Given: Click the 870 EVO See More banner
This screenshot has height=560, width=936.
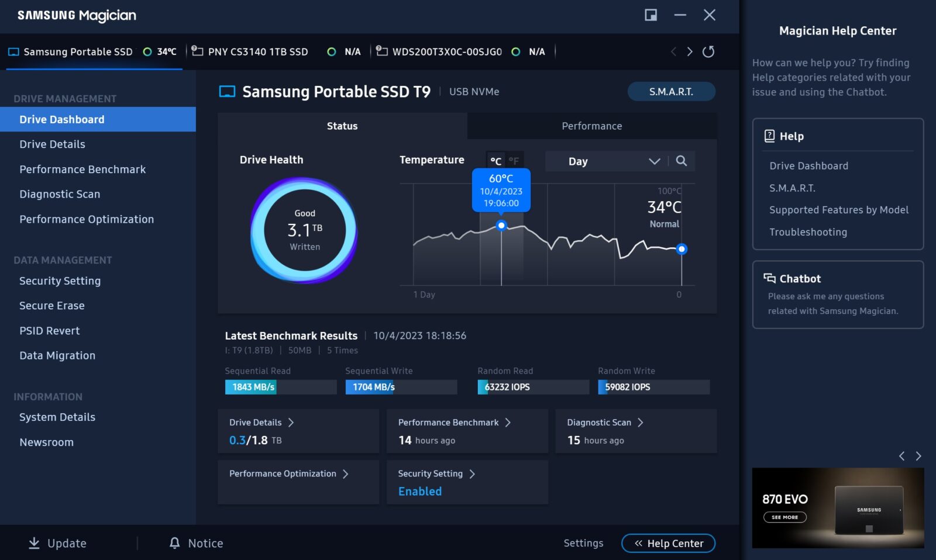Looking at the screenshot, I should coord(784,517).
